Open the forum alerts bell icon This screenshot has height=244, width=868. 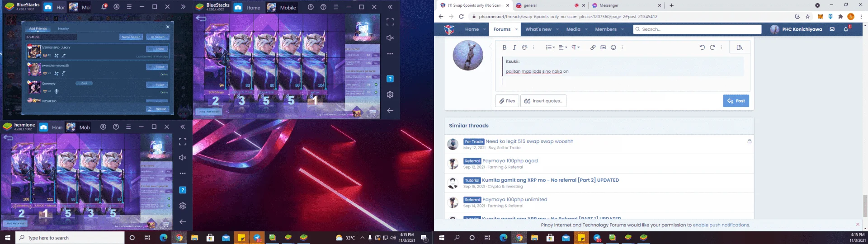[x=846, y=29]
